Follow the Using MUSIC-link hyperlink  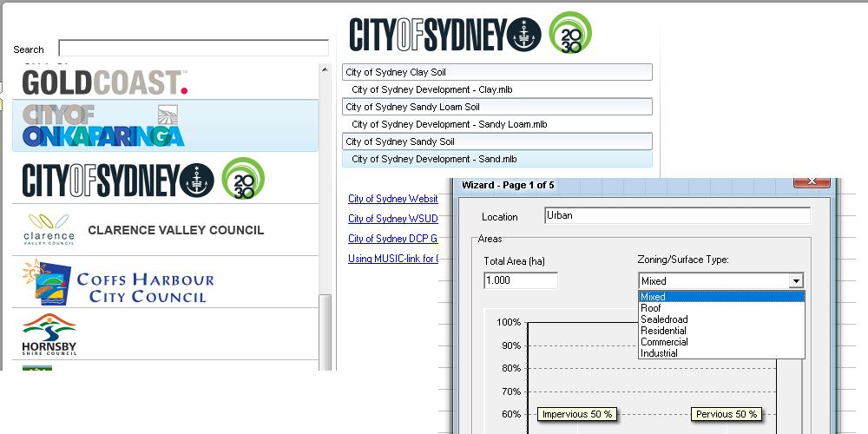pos(393,259)
